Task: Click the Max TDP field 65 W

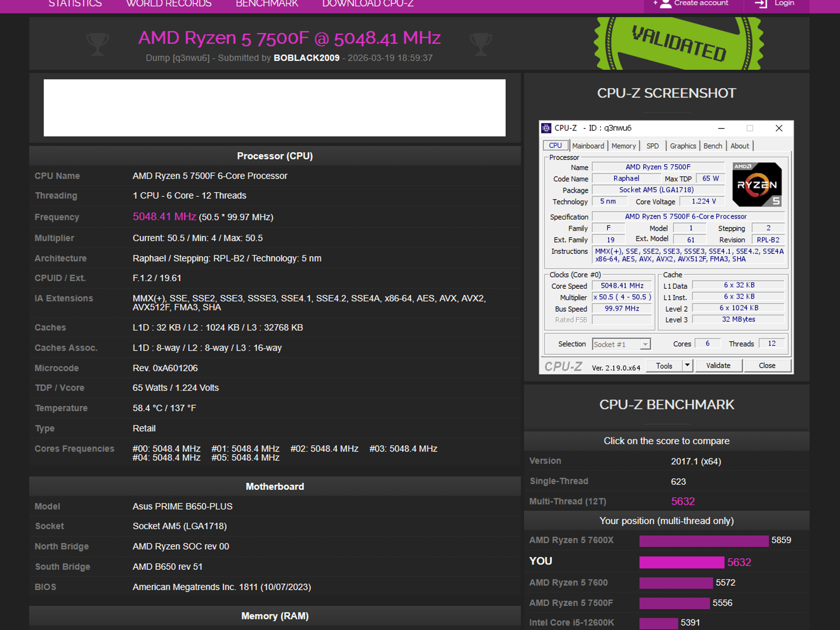Action: pos(710,178)
